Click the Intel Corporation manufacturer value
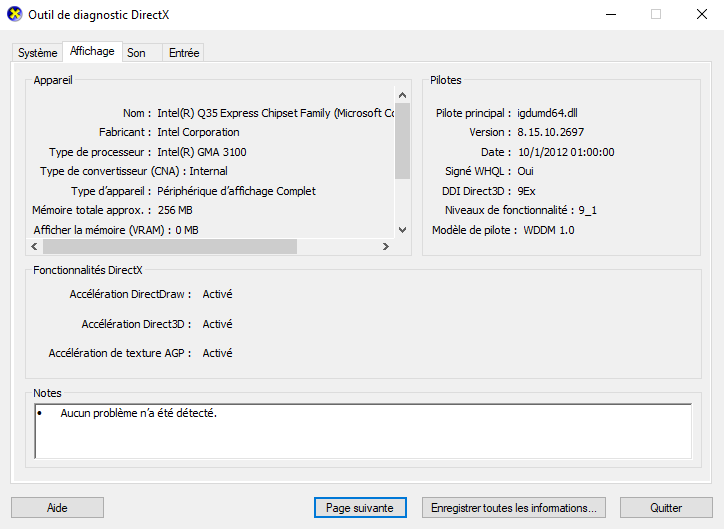The width and height of the screenshot is (724, 529). click(x=198, y=132)
